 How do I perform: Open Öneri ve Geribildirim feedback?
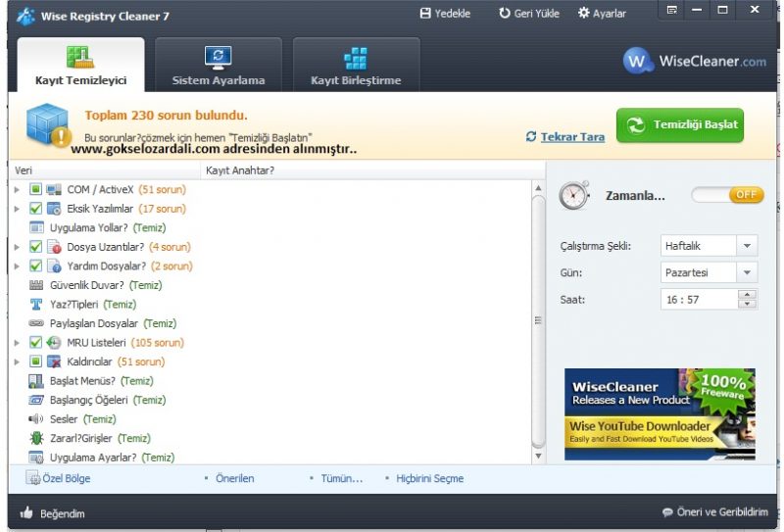(715, 512)
